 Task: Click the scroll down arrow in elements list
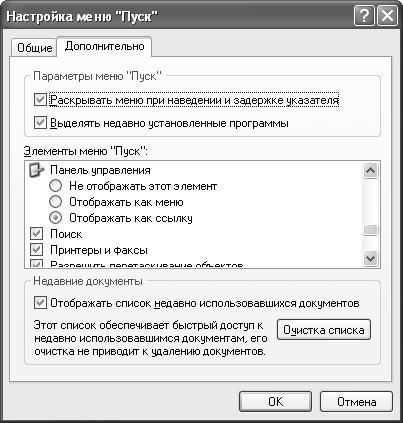coord(370,258)
